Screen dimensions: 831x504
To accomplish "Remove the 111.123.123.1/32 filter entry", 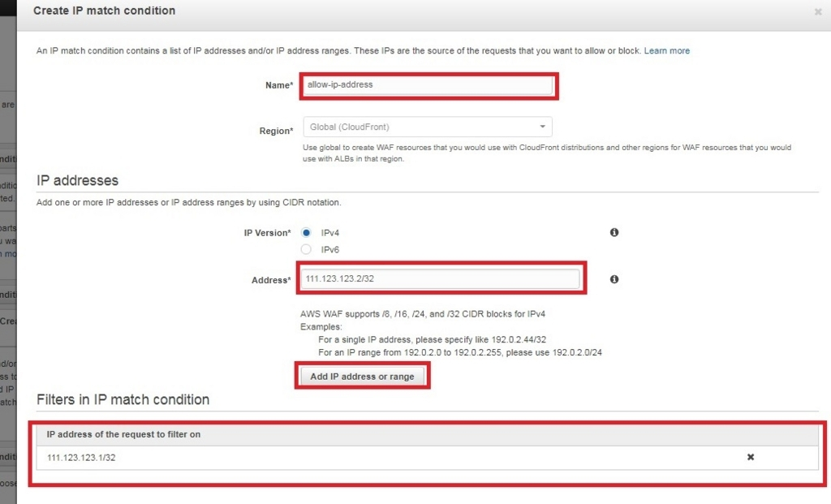I will tap(751, 457).
